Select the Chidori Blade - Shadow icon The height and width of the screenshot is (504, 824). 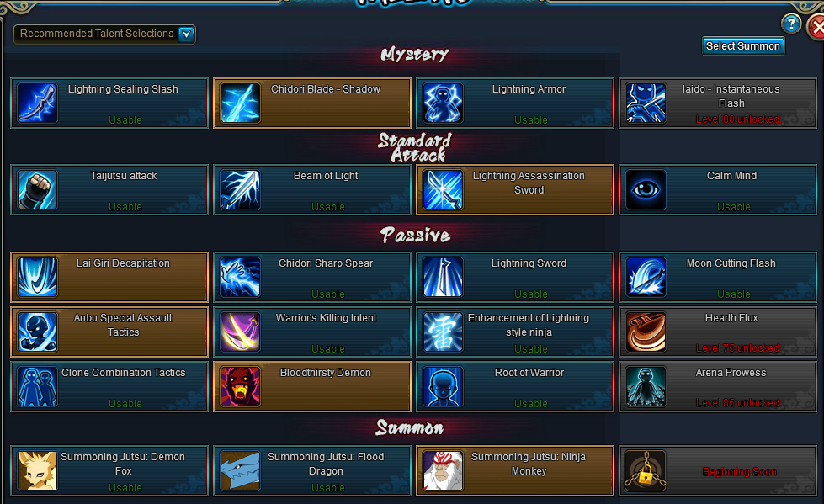(x=240, y=103)
